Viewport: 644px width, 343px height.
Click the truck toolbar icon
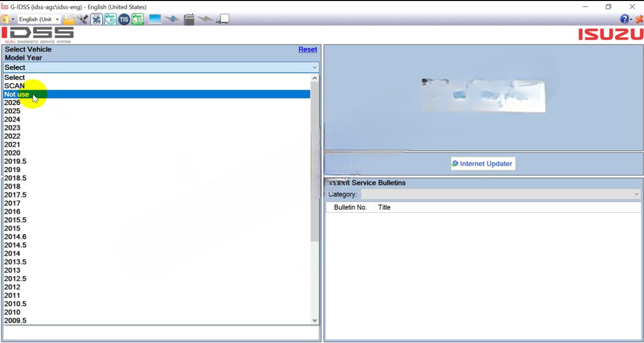(x=222, y=19)
